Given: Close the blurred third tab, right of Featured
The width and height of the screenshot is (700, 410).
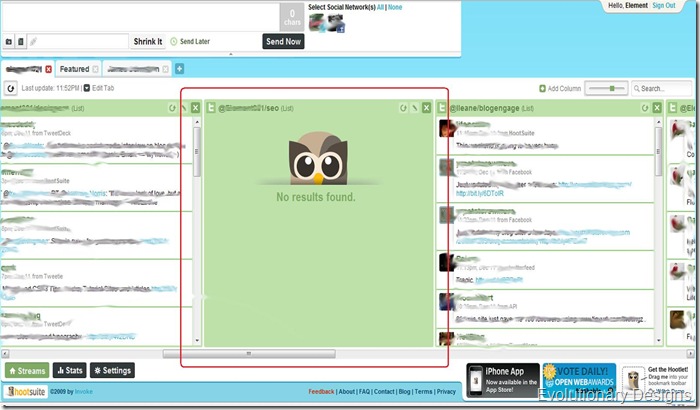Looking at the screenshot, I should tap(166, 69).
